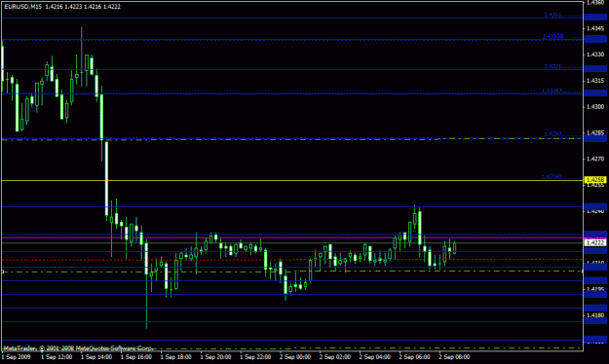Image resolution: width=609 pixels, height=364 pixels.
Task: Click the 2 Sep 08:00 time label
Action: [454, 356]
